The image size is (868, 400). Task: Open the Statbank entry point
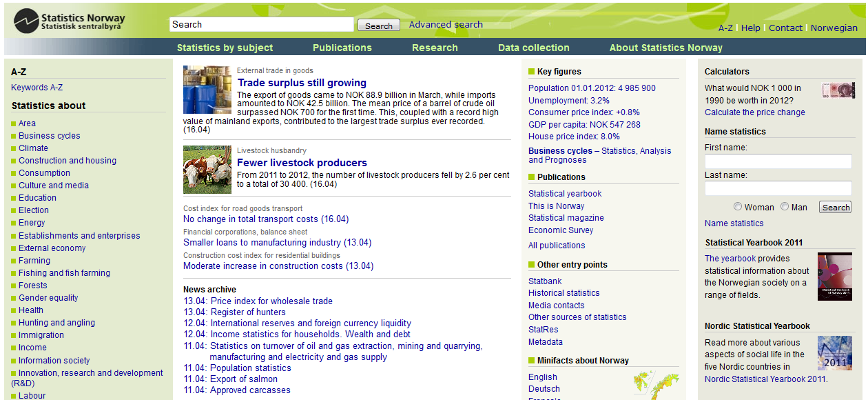545,281
